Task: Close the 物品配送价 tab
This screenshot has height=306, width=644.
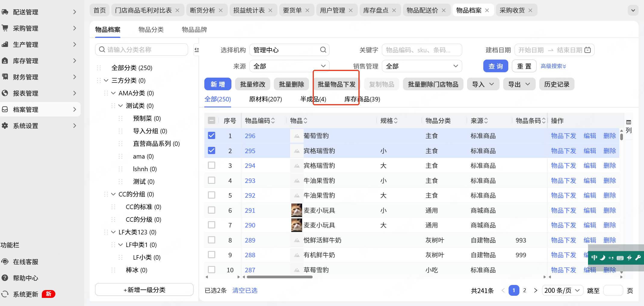Action: (x=444, y=11)
